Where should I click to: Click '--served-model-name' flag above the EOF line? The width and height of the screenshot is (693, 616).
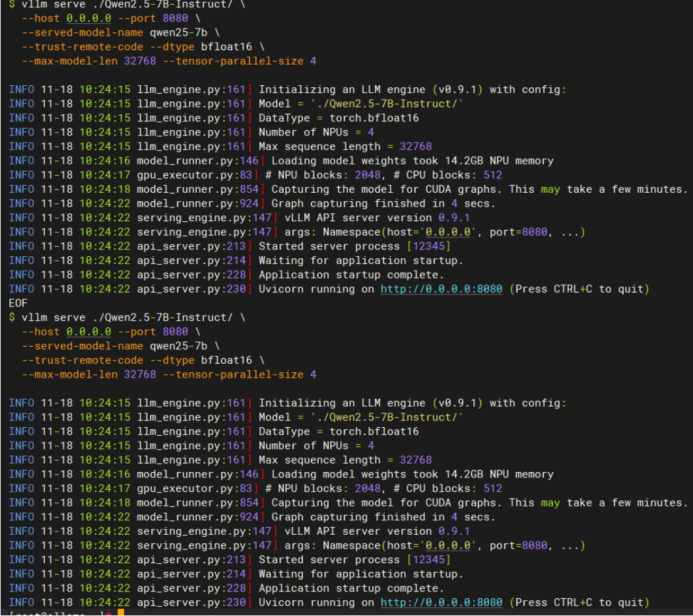click(82, 33)
